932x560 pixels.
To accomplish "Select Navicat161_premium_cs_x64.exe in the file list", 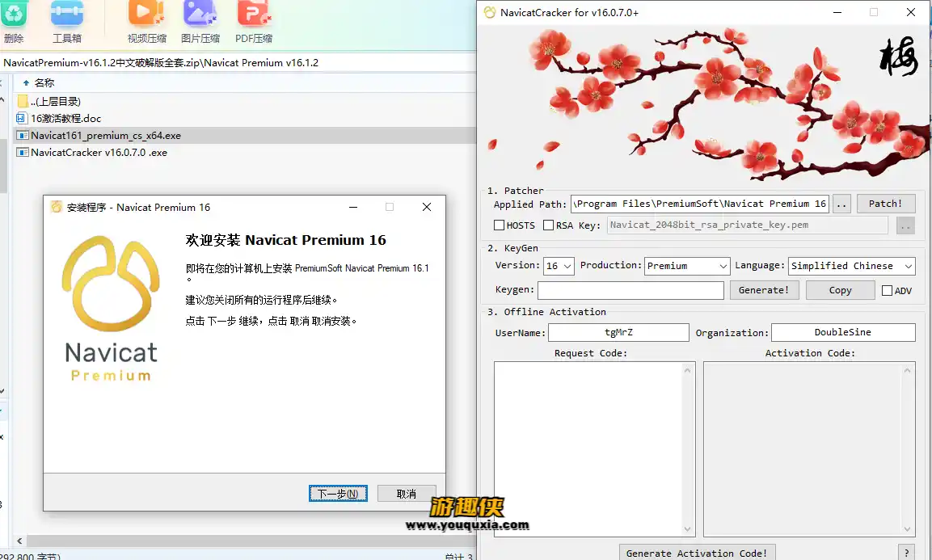I will click(x=245, y=136).
